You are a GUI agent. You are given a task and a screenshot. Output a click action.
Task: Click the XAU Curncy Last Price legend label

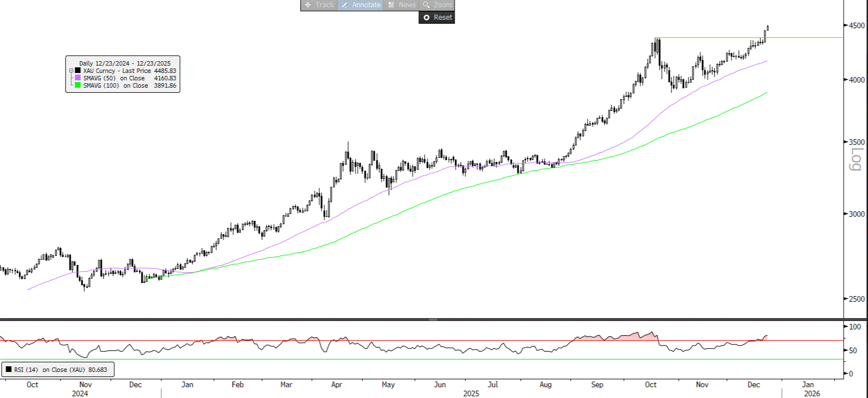coord(117,71)
